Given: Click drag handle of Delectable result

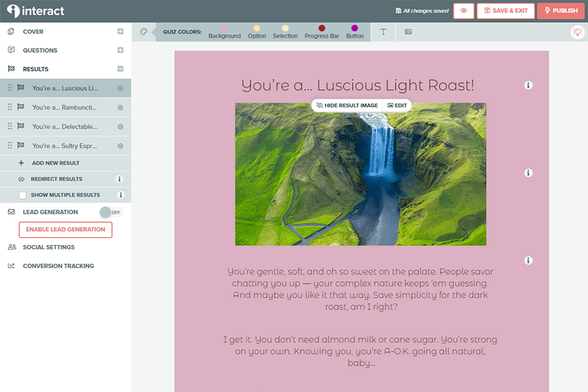Looking at the screenshot, I should coord(10,126).
